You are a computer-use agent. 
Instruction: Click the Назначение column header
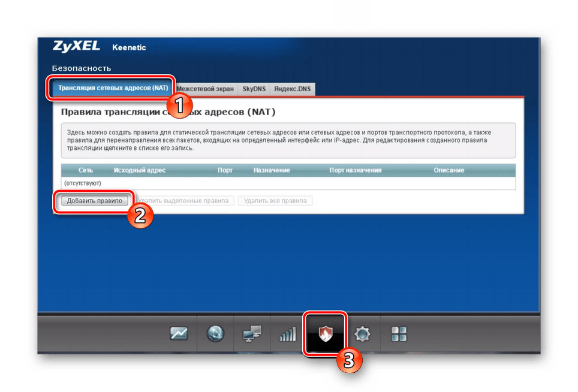click(x=272, y=170)
